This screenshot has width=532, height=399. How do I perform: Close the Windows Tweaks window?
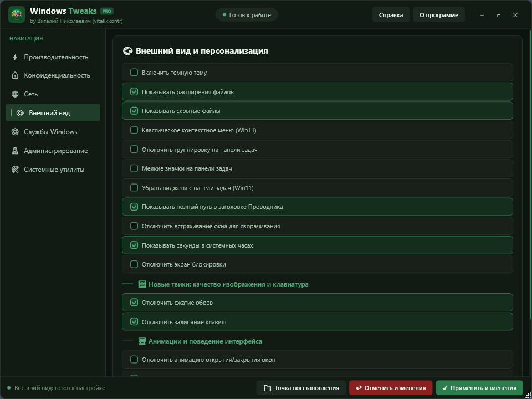pyautogui.click(x=515, y=16)
